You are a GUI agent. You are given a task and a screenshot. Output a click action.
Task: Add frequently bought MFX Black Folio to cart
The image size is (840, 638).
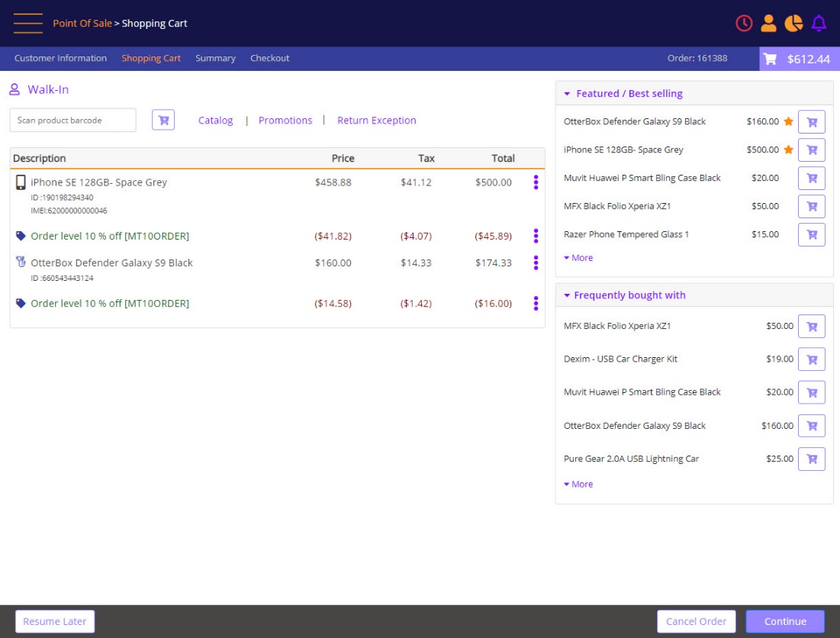pyautogui.click(x=812, y=326)
